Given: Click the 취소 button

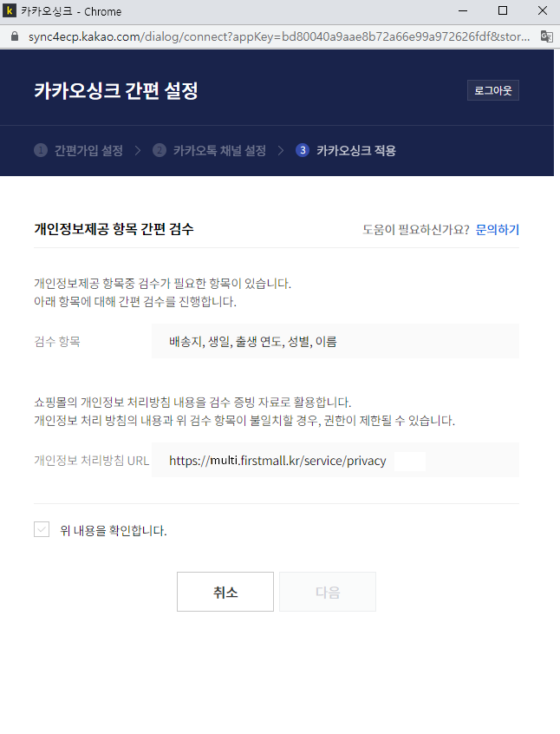Looking at the screenshot, I should [225, 592].
